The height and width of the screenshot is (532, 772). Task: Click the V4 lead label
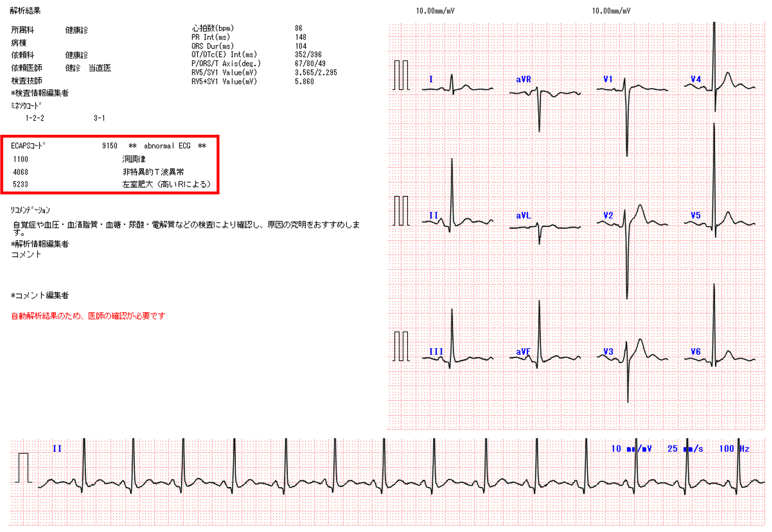695,79
